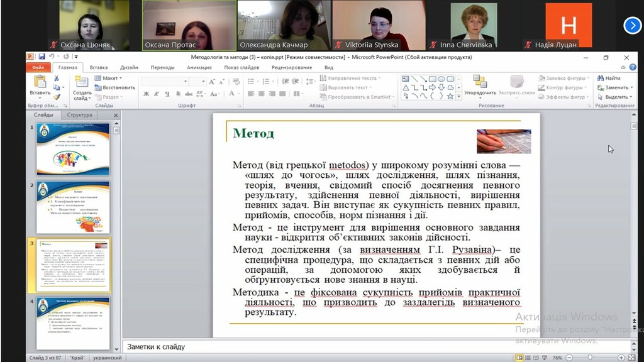This screenshot has height=362, width=644.
Task: Adjust the zoom slider in status bar
Action: point(590,358)
